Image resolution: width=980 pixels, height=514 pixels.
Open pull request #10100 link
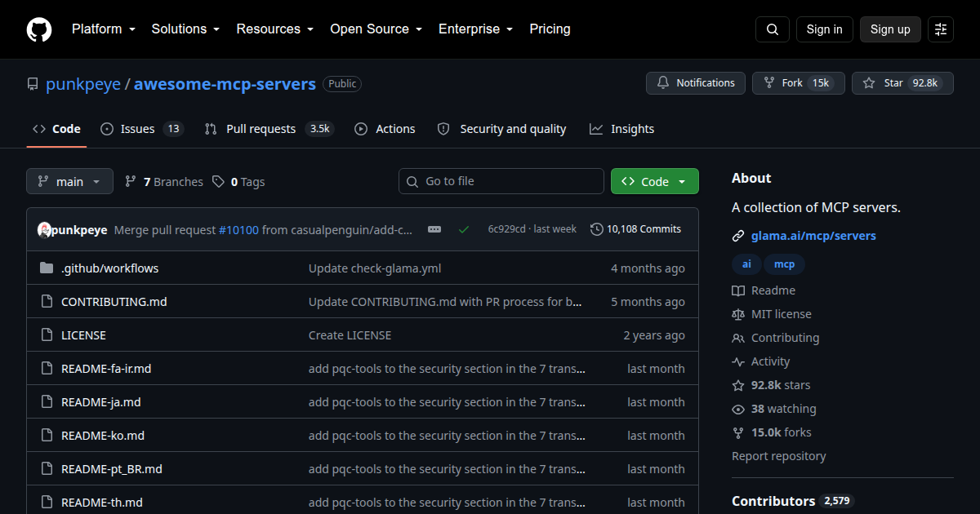pos(238,230)
